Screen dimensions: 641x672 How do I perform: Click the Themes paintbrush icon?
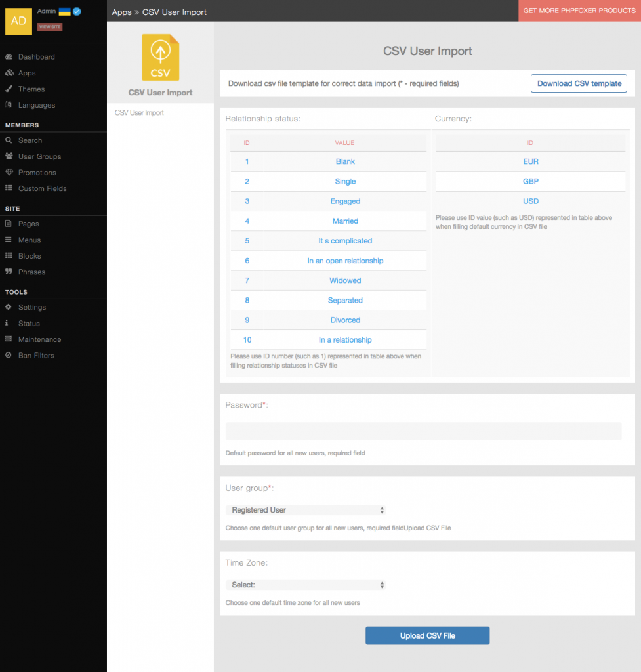click(x=8, y=89)
